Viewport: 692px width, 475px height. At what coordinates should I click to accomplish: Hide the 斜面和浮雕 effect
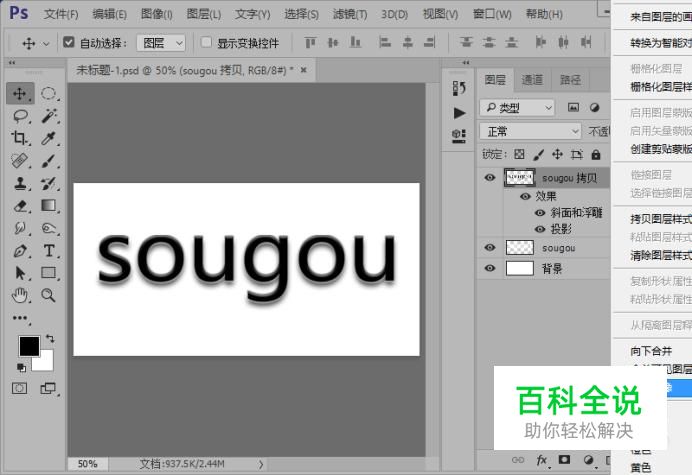540,213
